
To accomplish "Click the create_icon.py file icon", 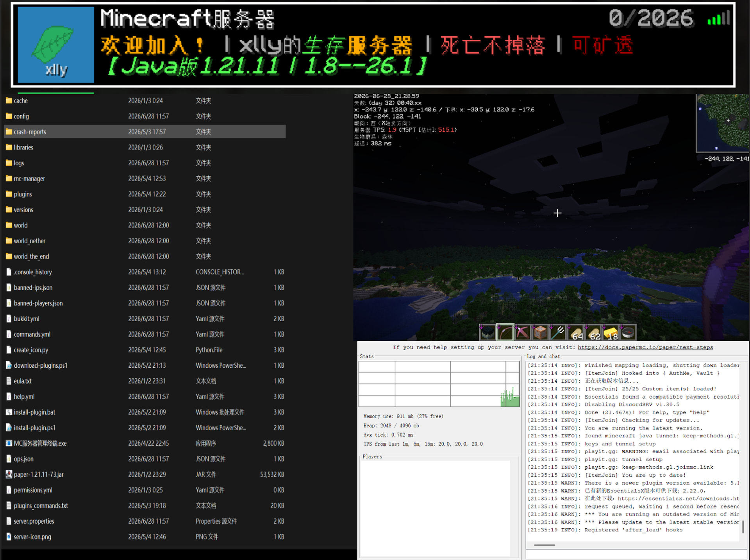I will tap(9, 350).
